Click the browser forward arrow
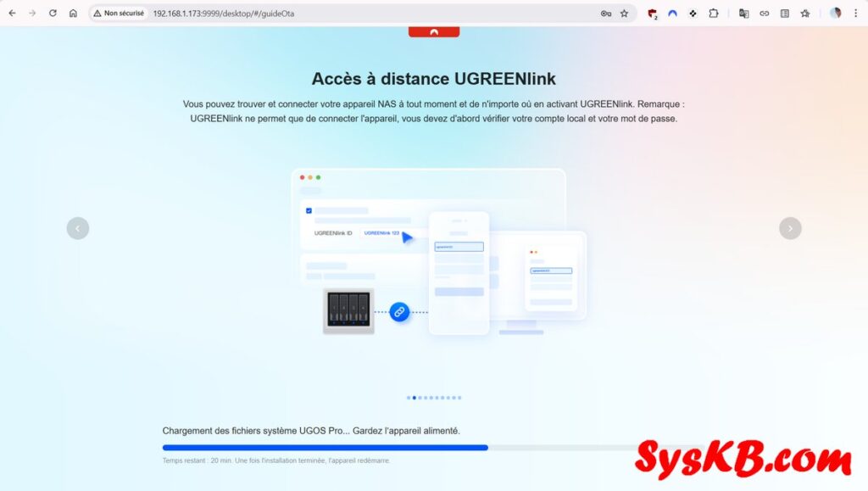The image size is (868, 491). (x=32, y=14)
